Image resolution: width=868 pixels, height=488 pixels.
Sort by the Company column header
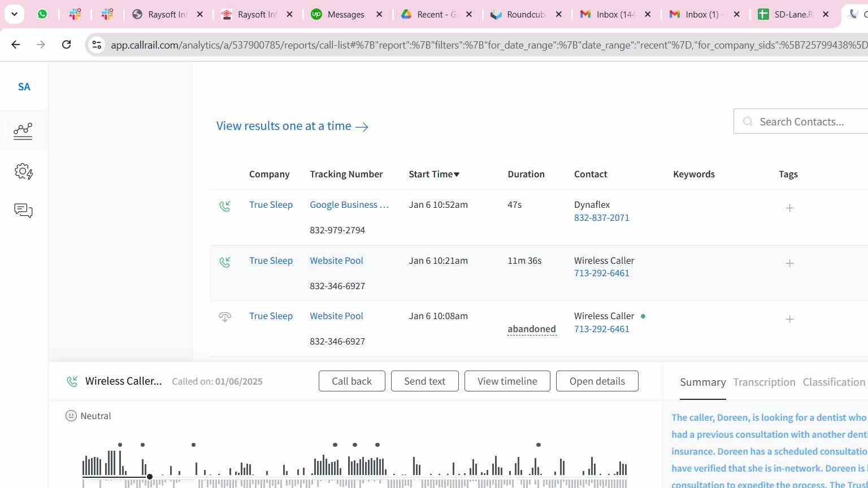269,174
